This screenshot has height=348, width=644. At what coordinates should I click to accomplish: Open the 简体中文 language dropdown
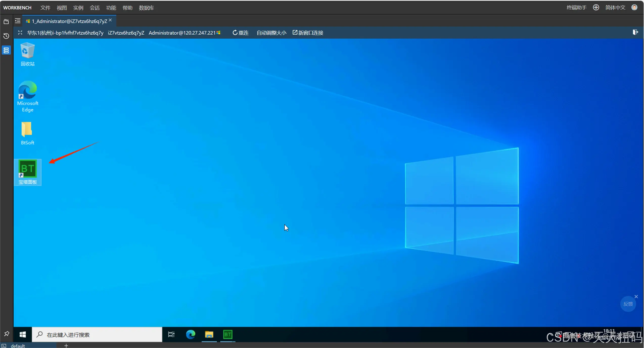coord(615,8)
